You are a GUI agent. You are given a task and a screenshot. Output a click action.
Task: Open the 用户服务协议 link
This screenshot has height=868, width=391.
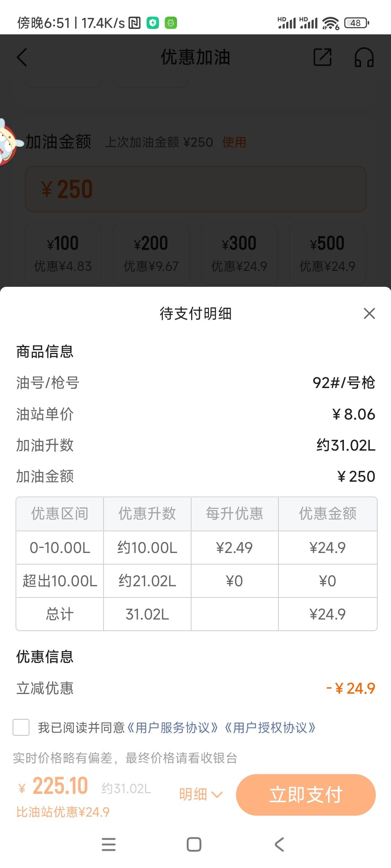173,727
